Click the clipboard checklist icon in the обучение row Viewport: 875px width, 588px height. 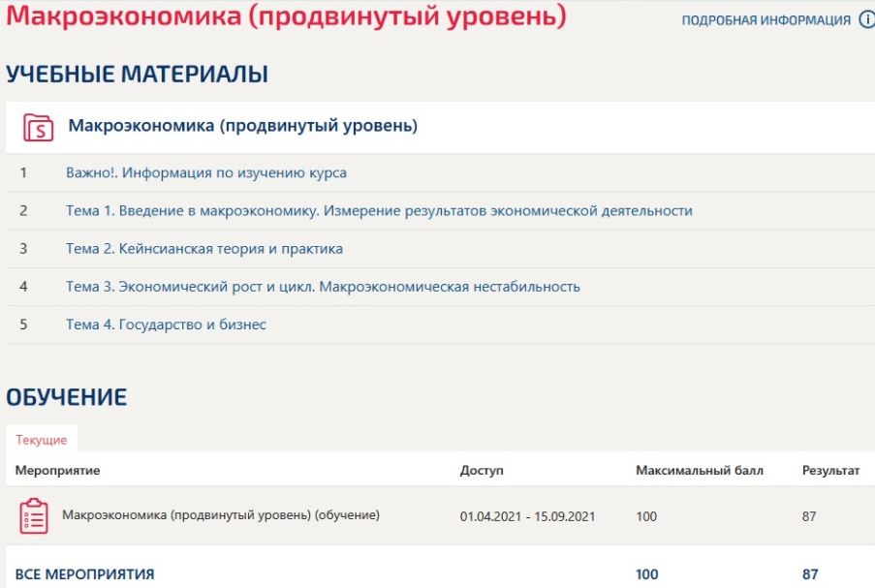point(34,516)
